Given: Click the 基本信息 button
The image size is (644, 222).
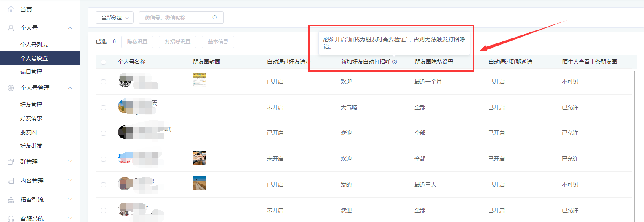Looking at the screenshot, I should 218,42.
